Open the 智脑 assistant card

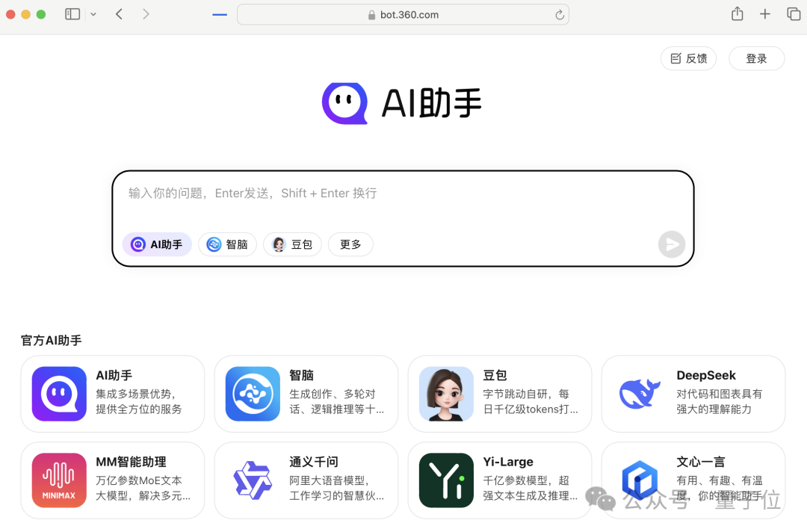252,394
